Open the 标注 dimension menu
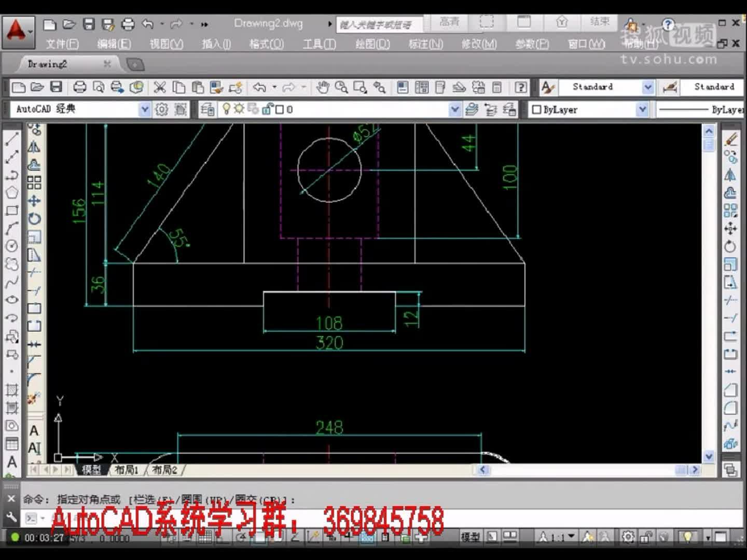747x560 pixels. tap(425, 45)
